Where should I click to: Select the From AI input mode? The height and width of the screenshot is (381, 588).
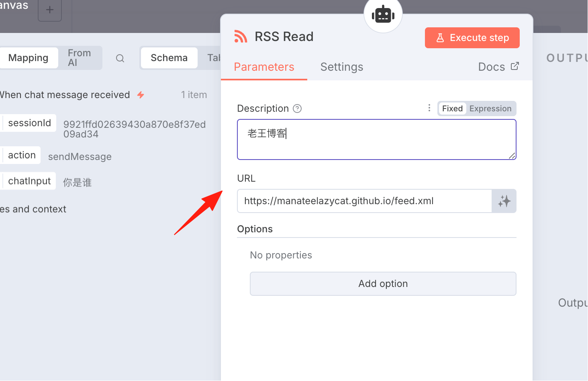[x=80, y=58]
